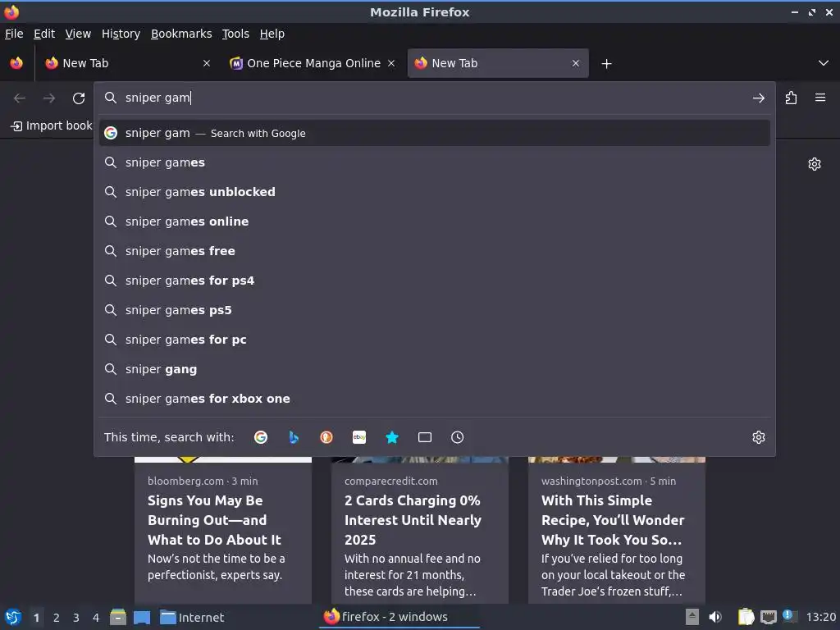Reload the current page
The height and width of the screenshot is (630, 840).
[79, 98]
